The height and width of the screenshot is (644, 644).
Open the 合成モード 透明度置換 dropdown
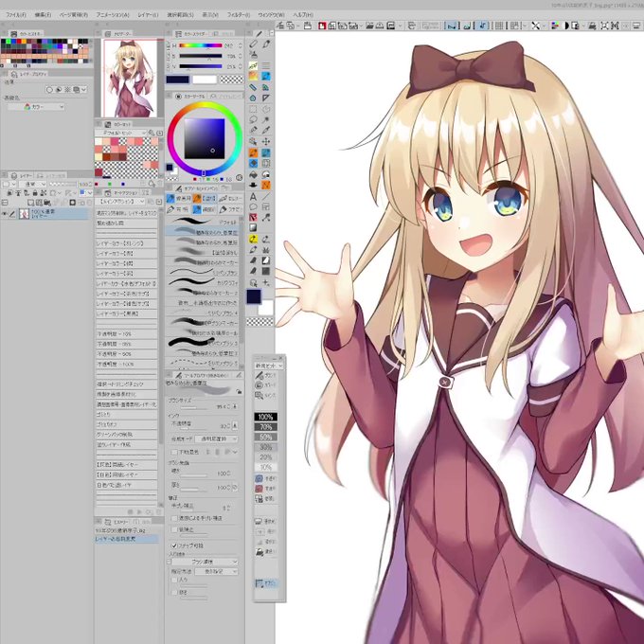(216, 439)
